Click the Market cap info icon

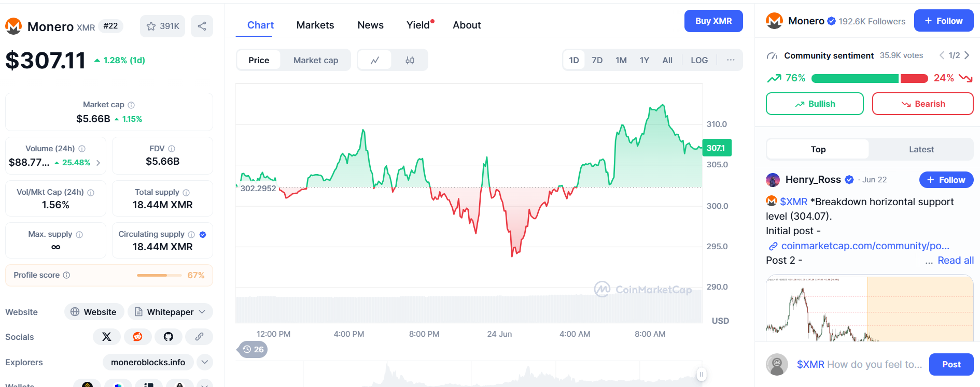pyautogui.click(x=131, y=105)
